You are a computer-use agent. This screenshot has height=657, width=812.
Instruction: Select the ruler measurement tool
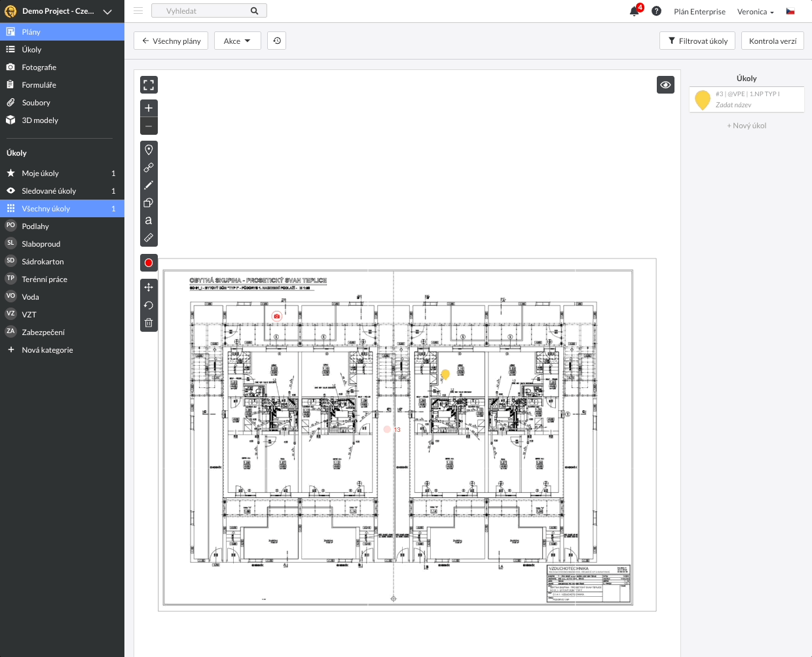click(149, 238)
